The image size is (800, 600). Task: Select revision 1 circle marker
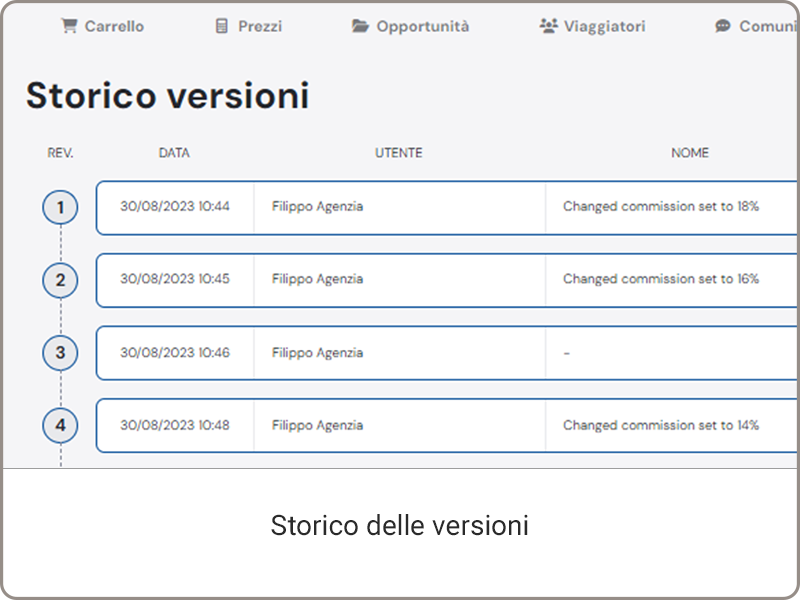60,208
